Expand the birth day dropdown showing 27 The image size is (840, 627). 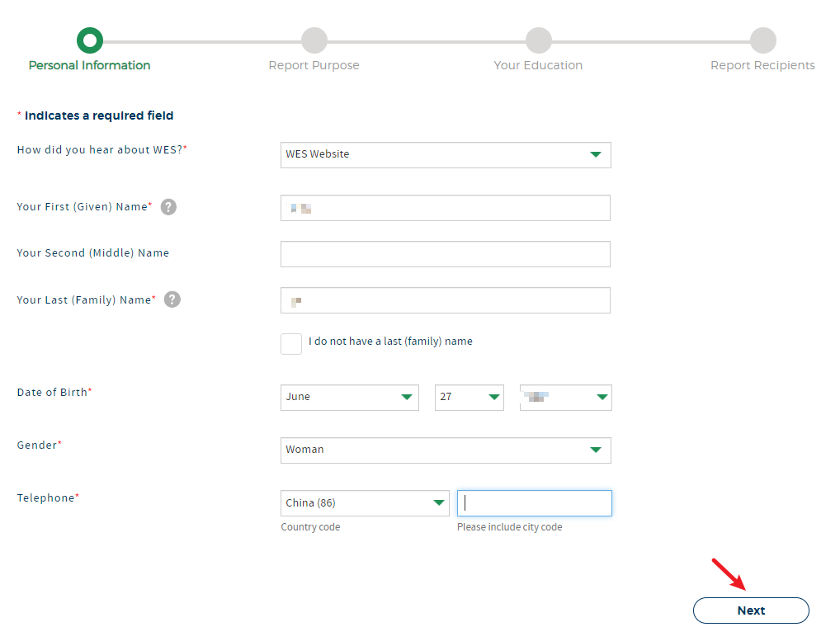[x=469, y=397]
